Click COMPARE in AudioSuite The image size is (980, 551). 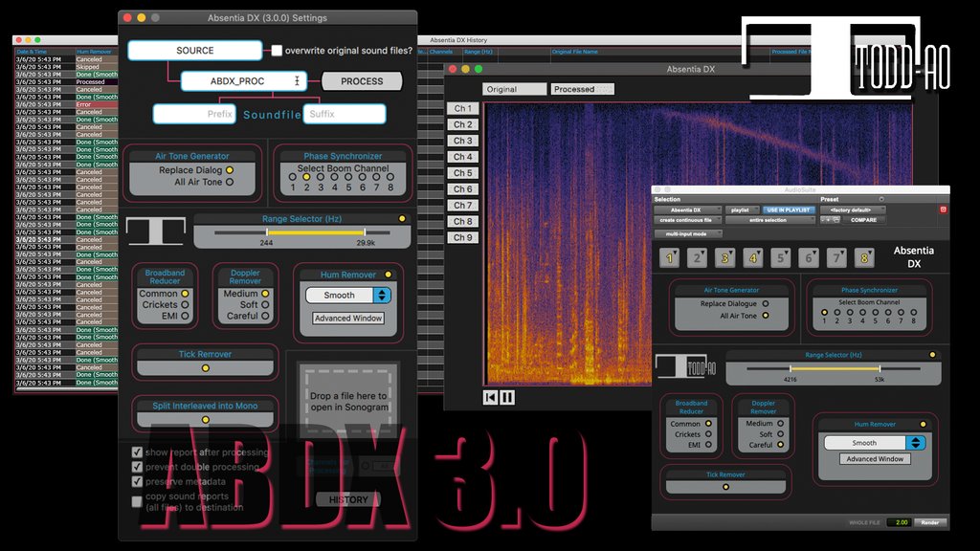tap(864, 220)
